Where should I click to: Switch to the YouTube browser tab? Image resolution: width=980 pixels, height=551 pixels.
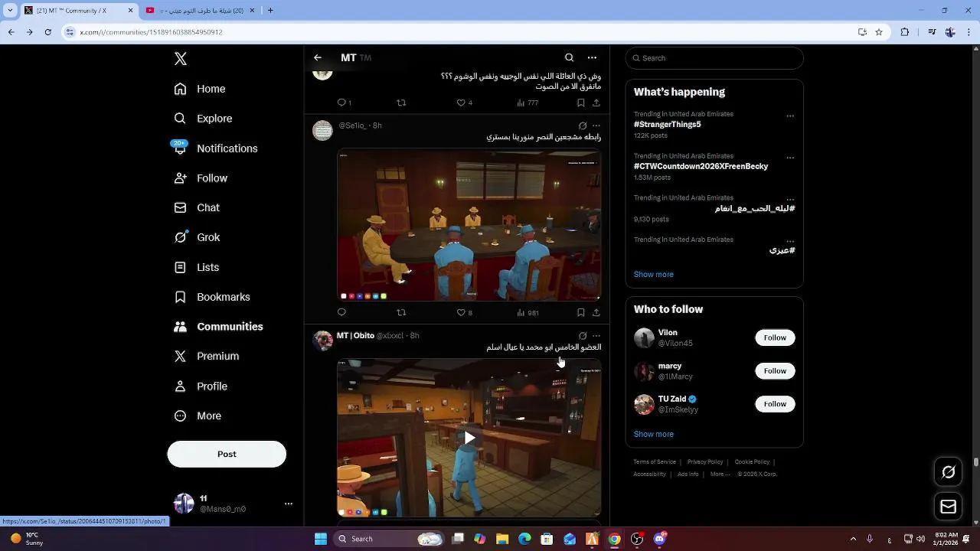pyautogui.click(x=199, y=10)
